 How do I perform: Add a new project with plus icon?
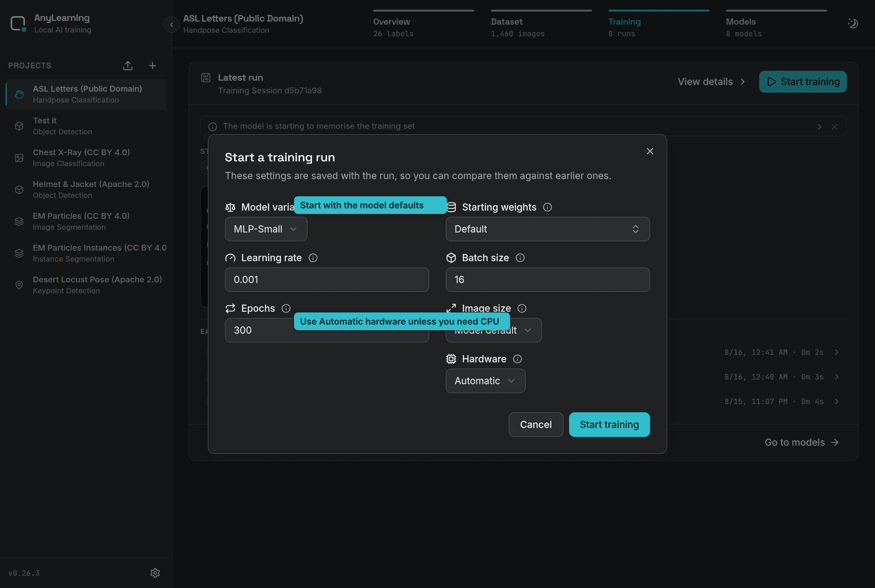[x=153, y=66]
